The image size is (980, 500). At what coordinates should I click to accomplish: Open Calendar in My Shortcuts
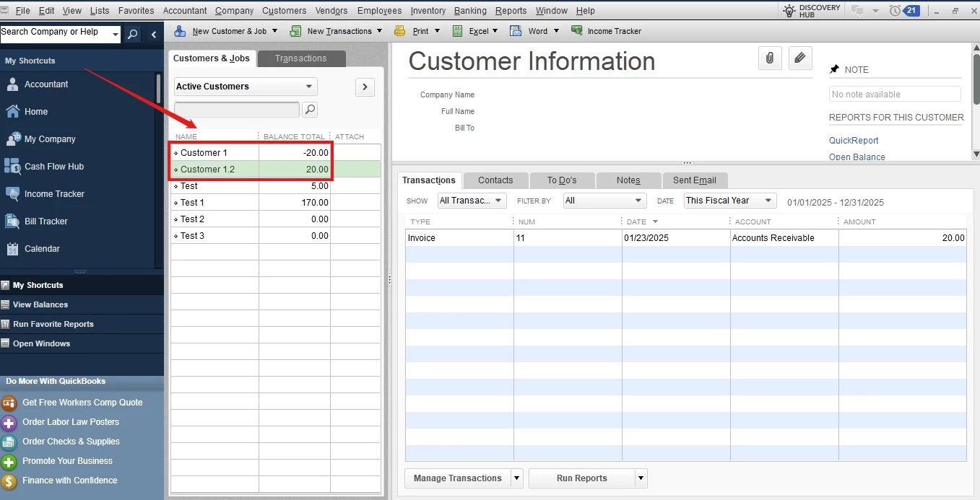(42, 249)
